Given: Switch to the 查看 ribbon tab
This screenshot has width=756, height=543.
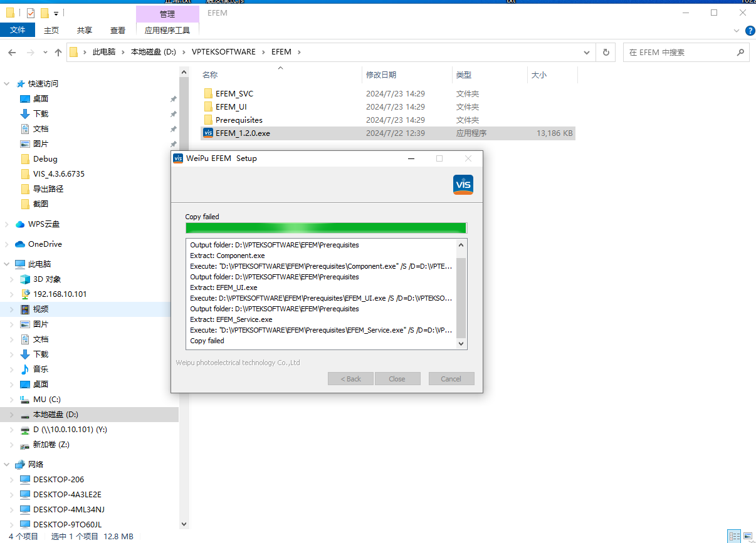Looking at the screenshot, I should (x=118, y=30).
